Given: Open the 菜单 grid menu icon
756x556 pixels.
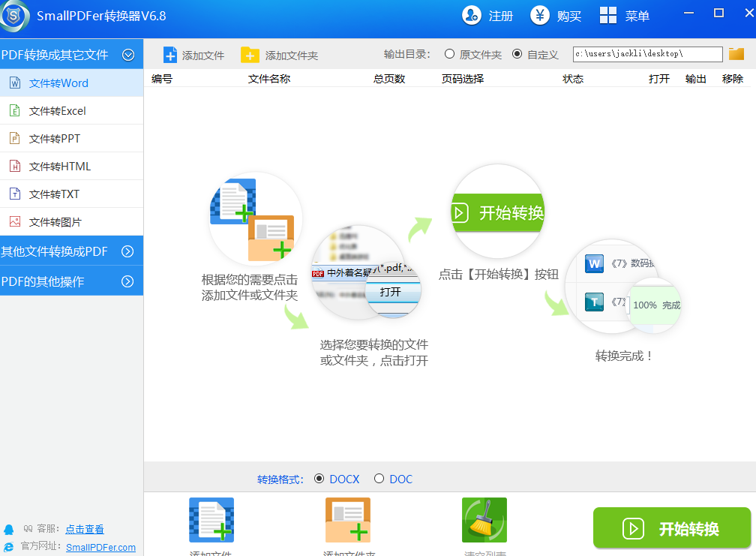Looking at the screenshot, I should 608,16.
